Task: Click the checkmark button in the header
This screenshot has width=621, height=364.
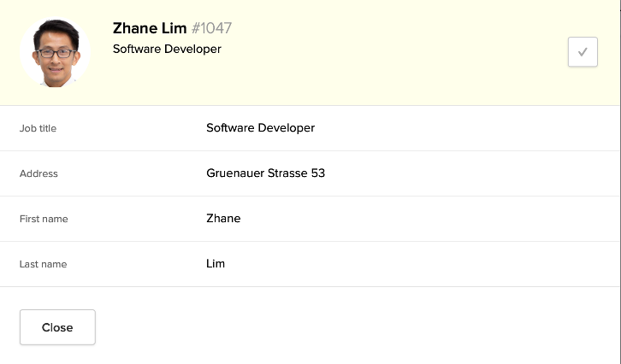Action: click(583, 52)
